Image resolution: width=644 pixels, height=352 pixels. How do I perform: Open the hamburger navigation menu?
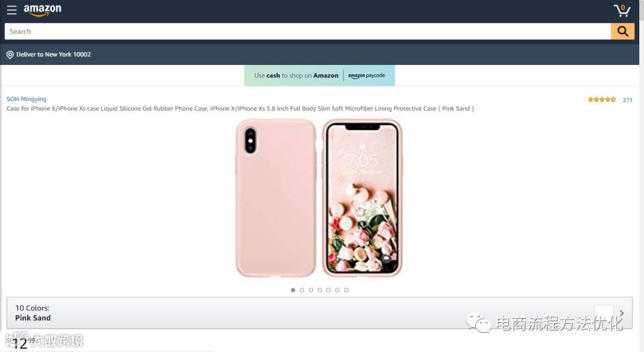11,10
